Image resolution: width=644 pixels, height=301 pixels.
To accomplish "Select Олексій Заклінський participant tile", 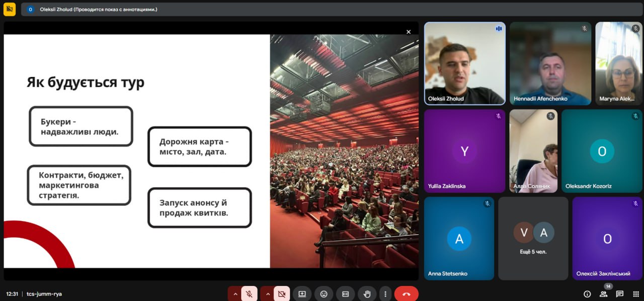I will [x=607, y=238].
